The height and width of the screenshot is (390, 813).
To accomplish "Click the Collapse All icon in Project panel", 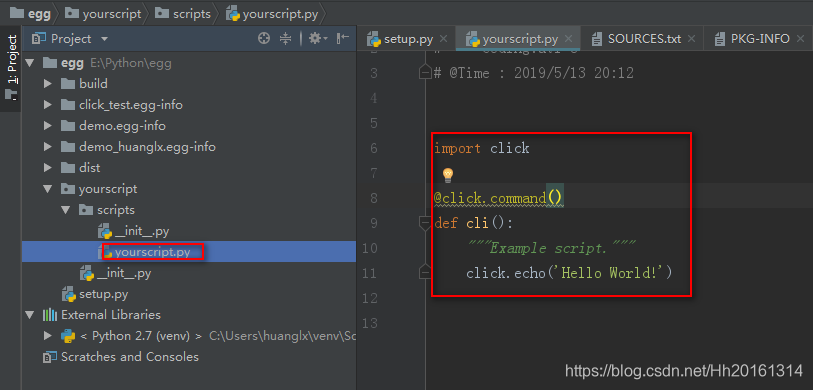I will tap(285, 38).
